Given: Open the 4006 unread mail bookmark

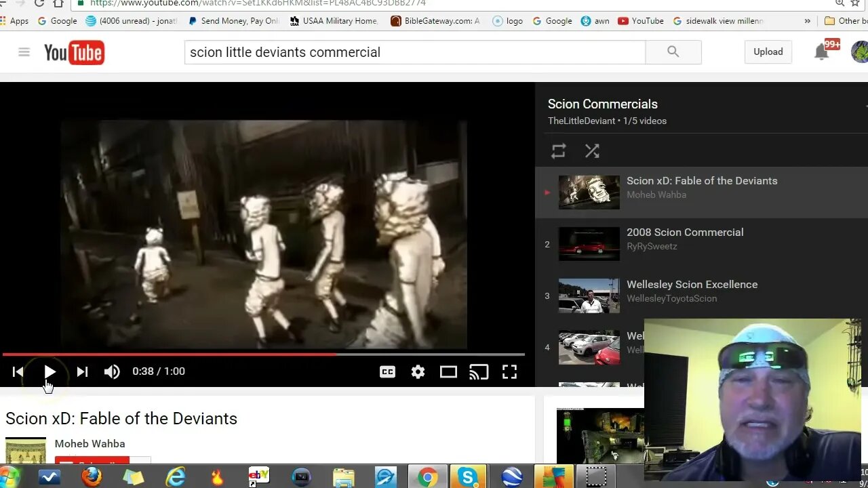Looking at the screenshot, I should (132, 21).
